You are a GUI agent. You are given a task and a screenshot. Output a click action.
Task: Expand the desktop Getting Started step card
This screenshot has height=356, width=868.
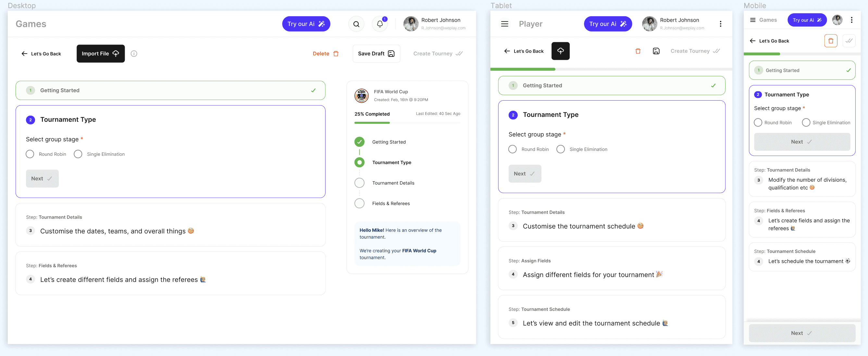click(170, 90)
